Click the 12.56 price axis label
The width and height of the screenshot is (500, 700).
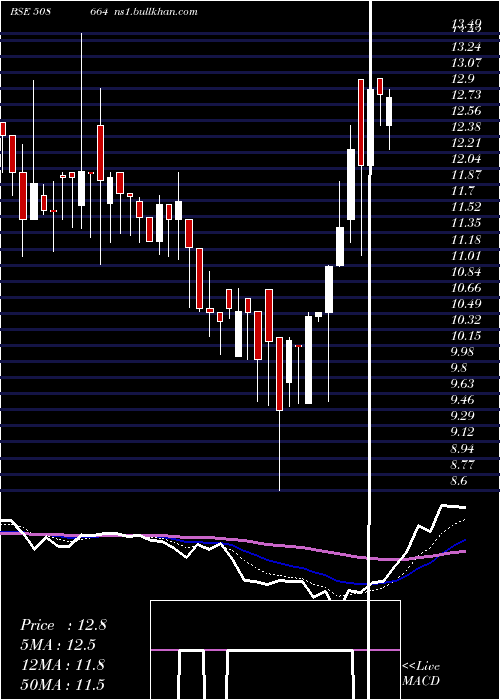coord(466,111)
